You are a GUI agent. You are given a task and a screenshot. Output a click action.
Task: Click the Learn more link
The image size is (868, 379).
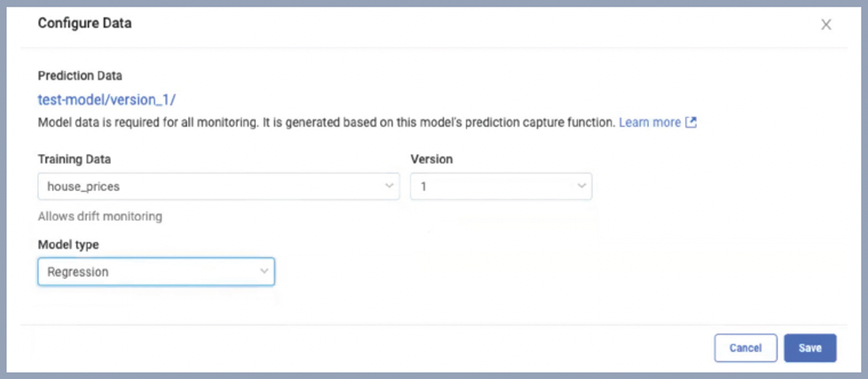pos(649,122)
